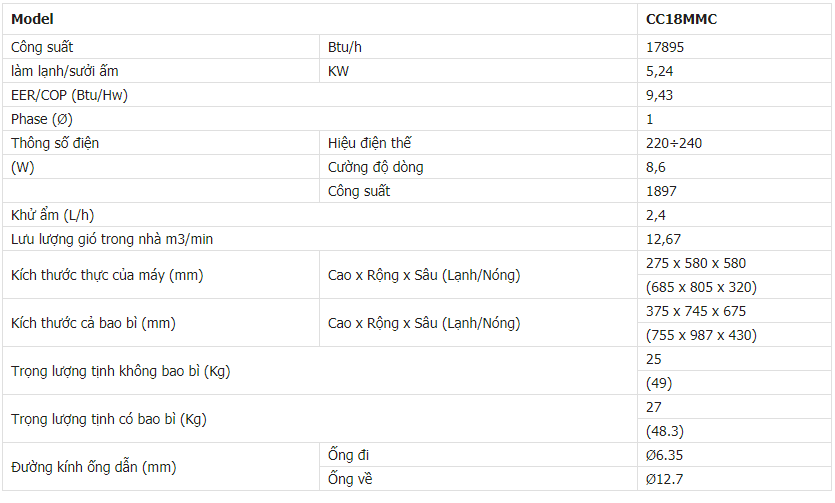The image size is (835, 503).
Task: Click the 275 x 580 x 580 dimension
Action: [x=696, y=263]
